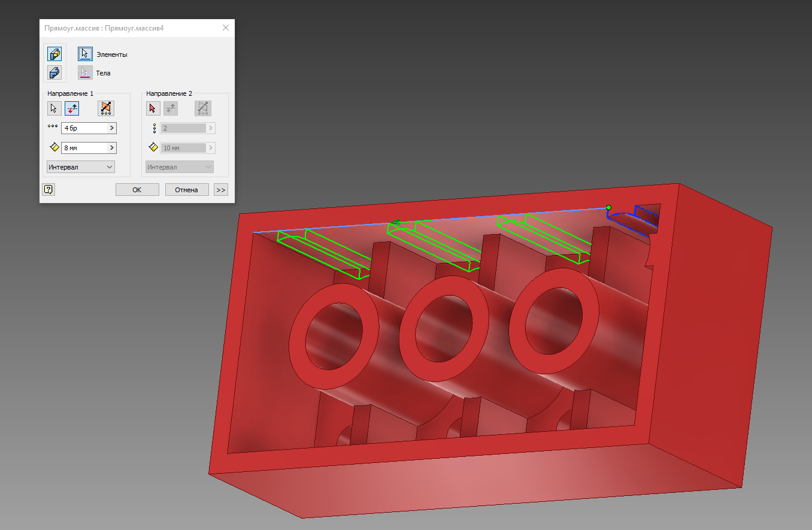Screen dimensions: 812x530
Task: Open the arrow menu beside 10 мм
Action: pyautogui.click(x=211, y=148)
